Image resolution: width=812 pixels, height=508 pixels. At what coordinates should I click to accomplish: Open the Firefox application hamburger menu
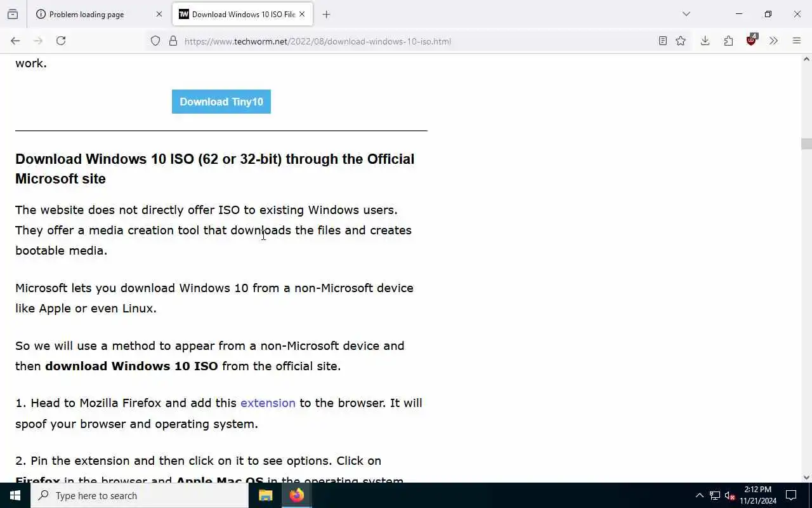pos(797,41)
